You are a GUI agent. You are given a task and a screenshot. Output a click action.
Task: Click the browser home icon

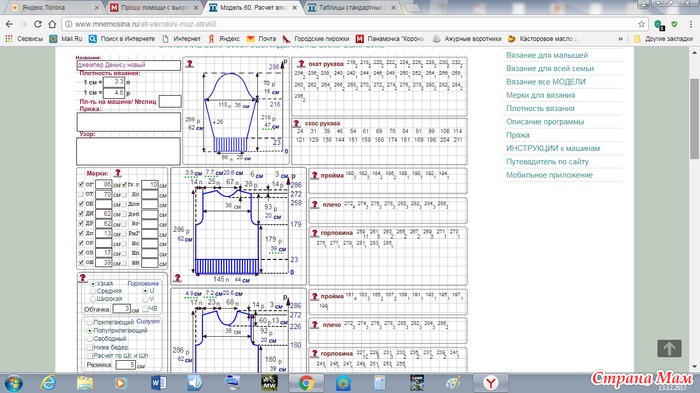52,24
